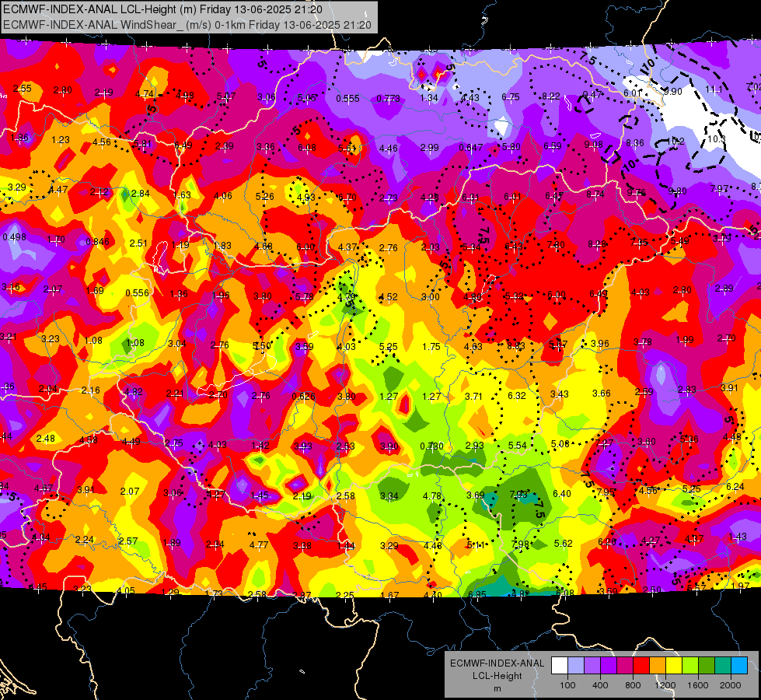Click the wind shear value 2.55
Image resolution: width=761 pixels, height=700 pixels.
pos(23,89)
